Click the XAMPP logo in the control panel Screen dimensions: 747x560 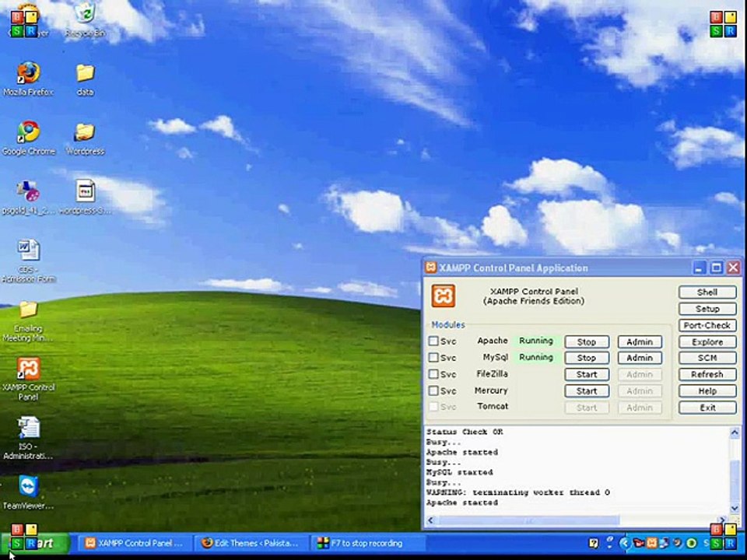443,296
